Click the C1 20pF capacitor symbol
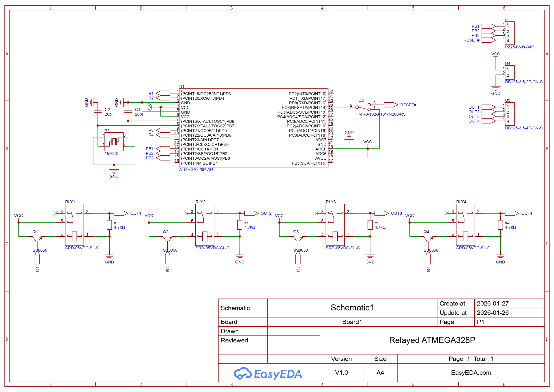This screenshot has height=392, width=554. coord(128,112)
